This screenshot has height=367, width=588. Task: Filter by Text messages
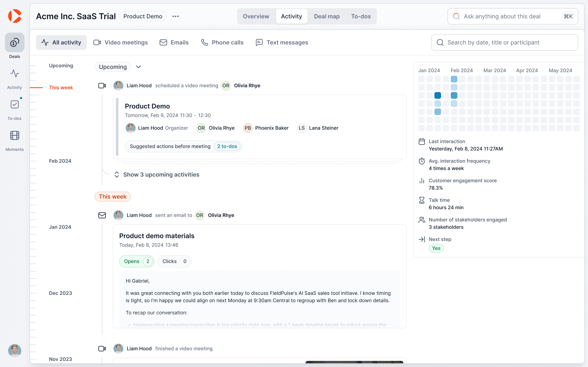coord(282,42)
